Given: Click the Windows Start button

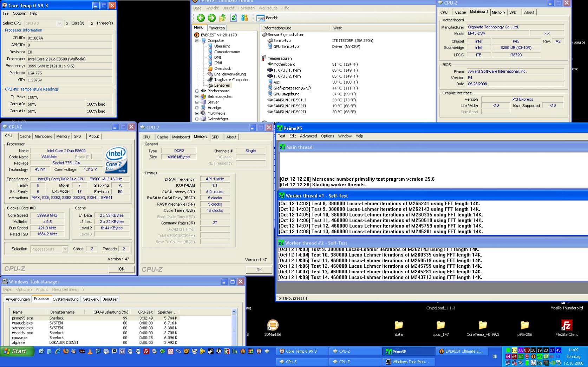Looking at the screenshot, I should click(x=17, y=351).
